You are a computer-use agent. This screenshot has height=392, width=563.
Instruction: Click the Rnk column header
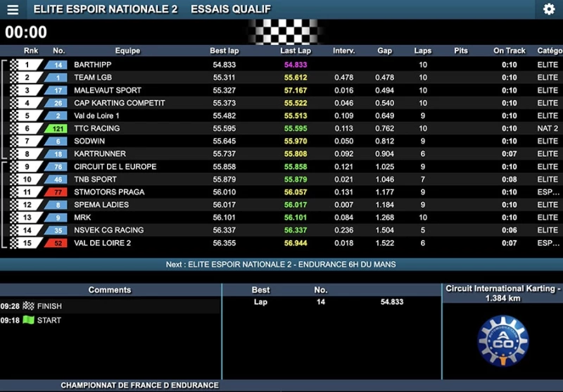pos(31,51)
